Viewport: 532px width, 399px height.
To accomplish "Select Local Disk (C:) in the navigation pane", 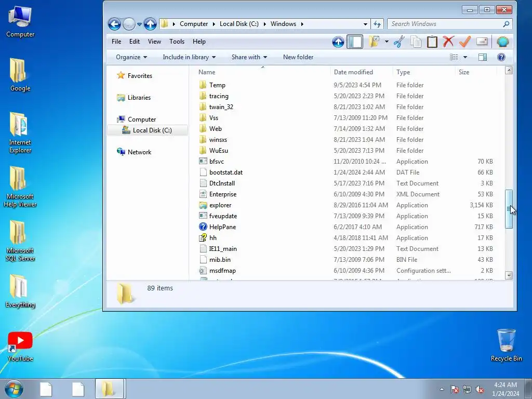I will pyautogui.click(x=147, y=130).
